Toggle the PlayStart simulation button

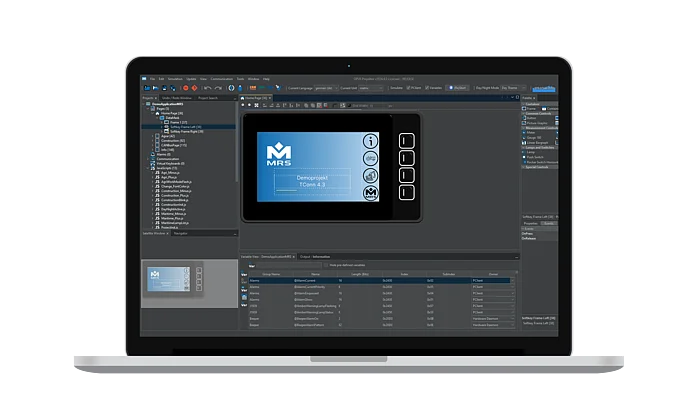(x=457, y=88)
